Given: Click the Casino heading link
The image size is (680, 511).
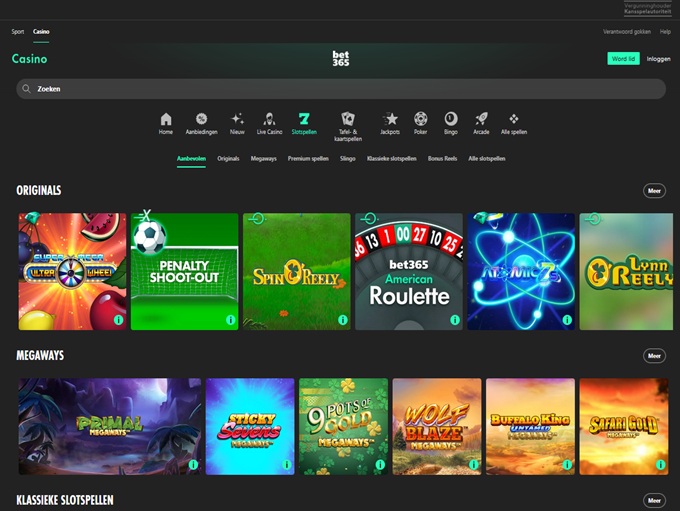Looking at the screenshot, I should [29, 59].
